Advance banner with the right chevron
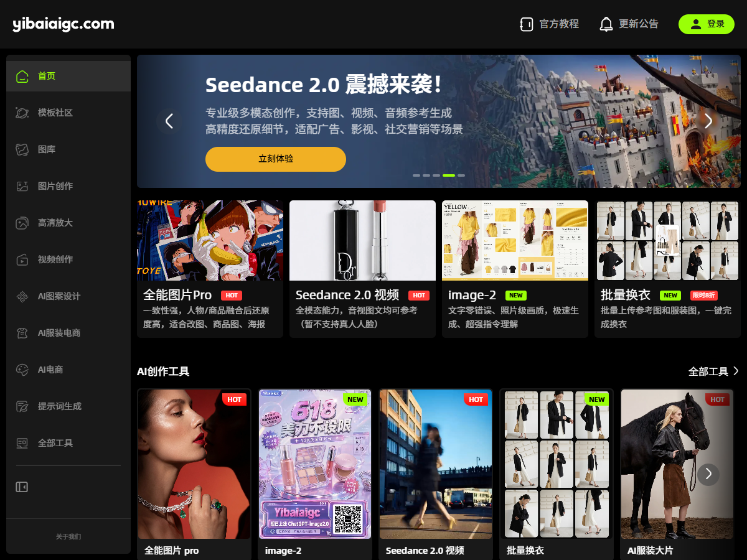This screenshot has width=747, height=560. click(x=708, y=121)
